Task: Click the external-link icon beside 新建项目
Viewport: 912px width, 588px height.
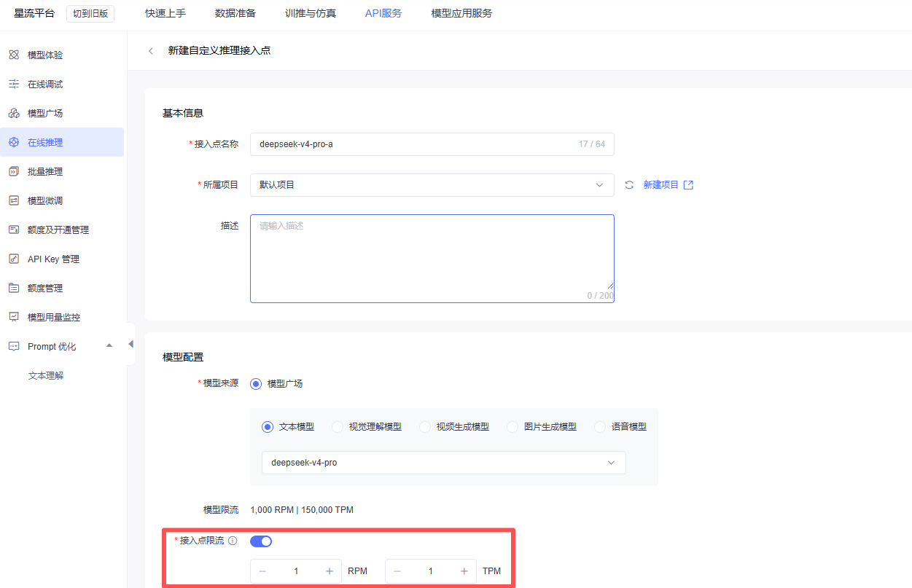Action: [x=688, y=185]
